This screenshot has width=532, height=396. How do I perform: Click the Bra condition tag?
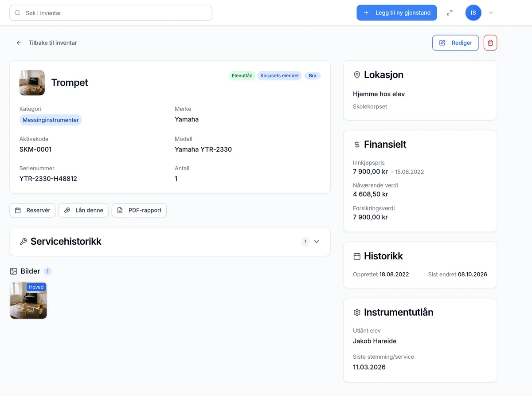[x=313, y=76]
